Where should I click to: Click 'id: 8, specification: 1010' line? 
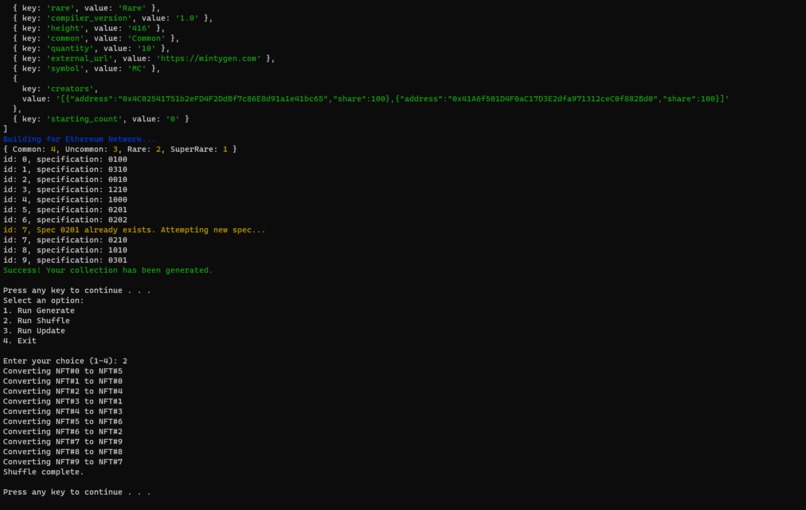(65, 250)
